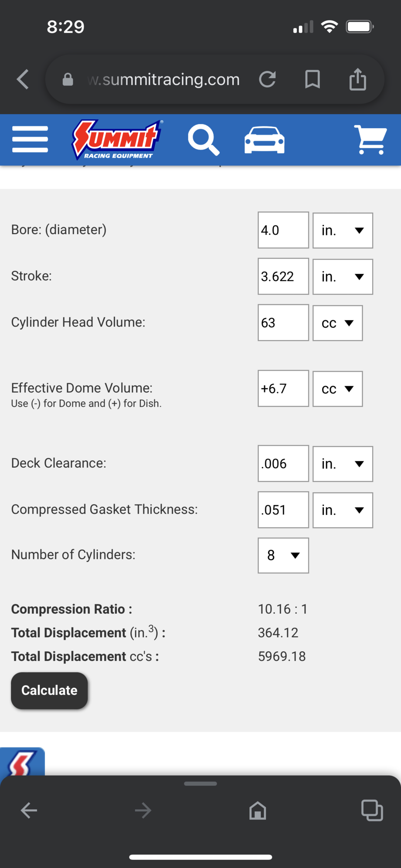
Task: Tap the summitracing.com address bar
Action: click(x=163, y=79)
